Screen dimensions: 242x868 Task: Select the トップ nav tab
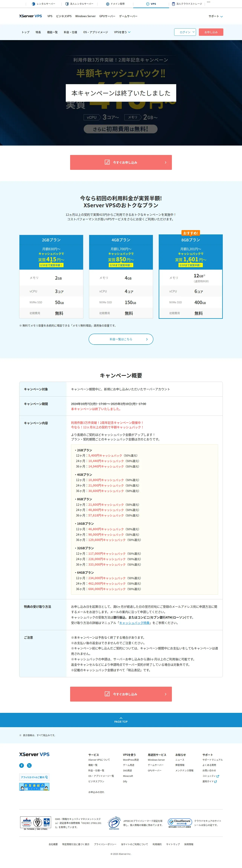click(x=26, y=32)
